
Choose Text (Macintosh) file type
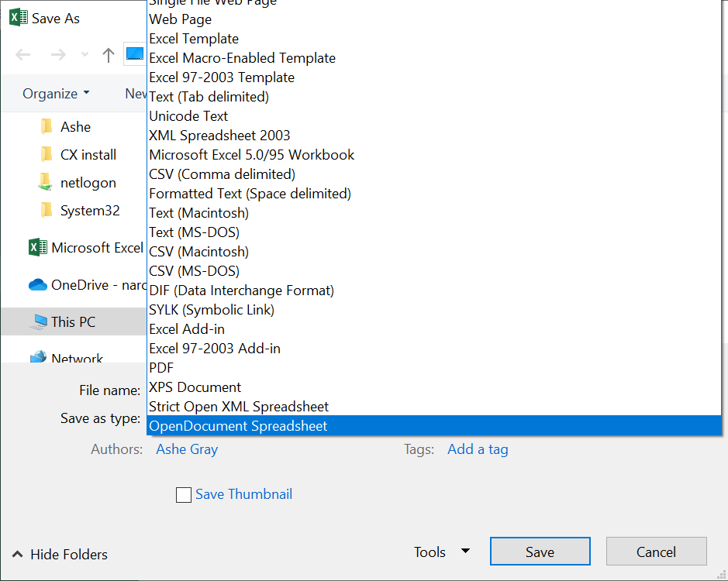(434, 213)
